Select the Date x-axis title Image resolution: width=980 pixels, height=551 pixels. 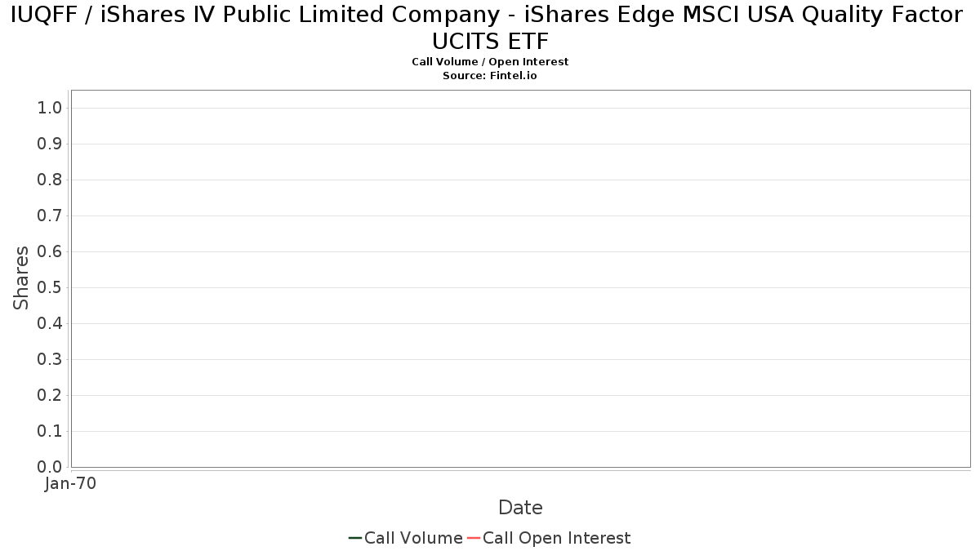[520, 508]
